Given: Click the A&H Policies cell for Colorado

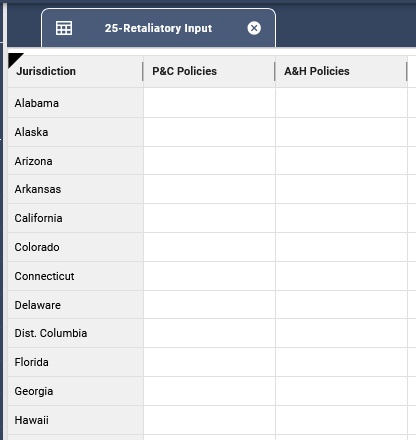Looking at the screenshot, I should [x=341, y=247].
